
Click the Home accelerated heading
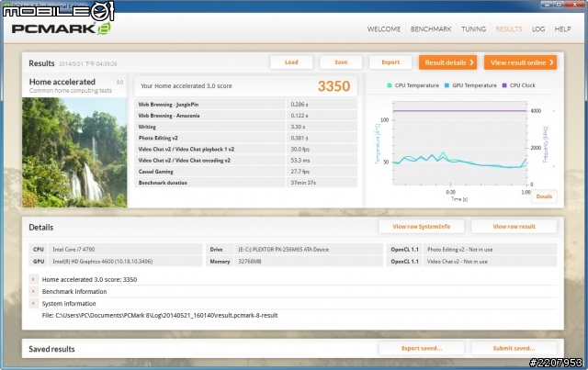pyautogui.click(x=62, y=82)
